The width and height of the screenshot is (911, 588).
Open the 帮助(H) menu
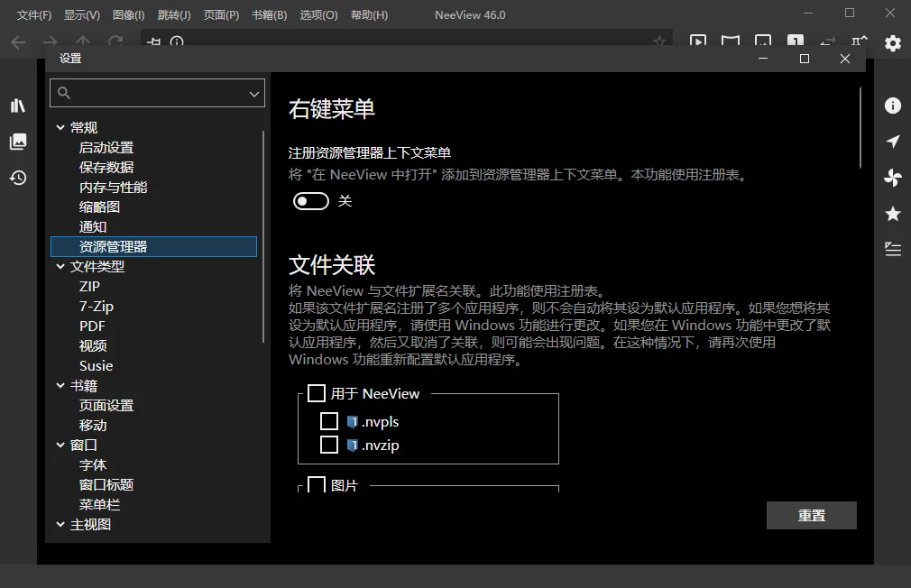(369, 15)
